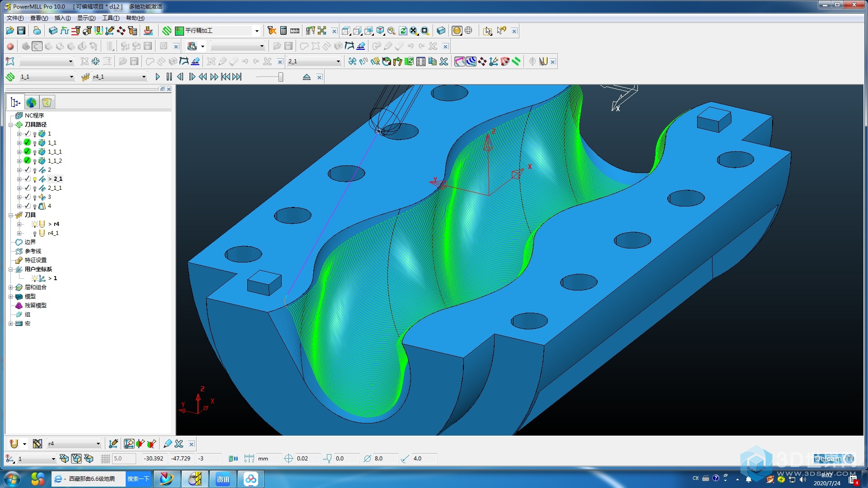Image resolution: width=868 pixels, height=488 pixels.
Task: Open the 1_1 simulation toolpath dropdown
Action: point(71,77)
